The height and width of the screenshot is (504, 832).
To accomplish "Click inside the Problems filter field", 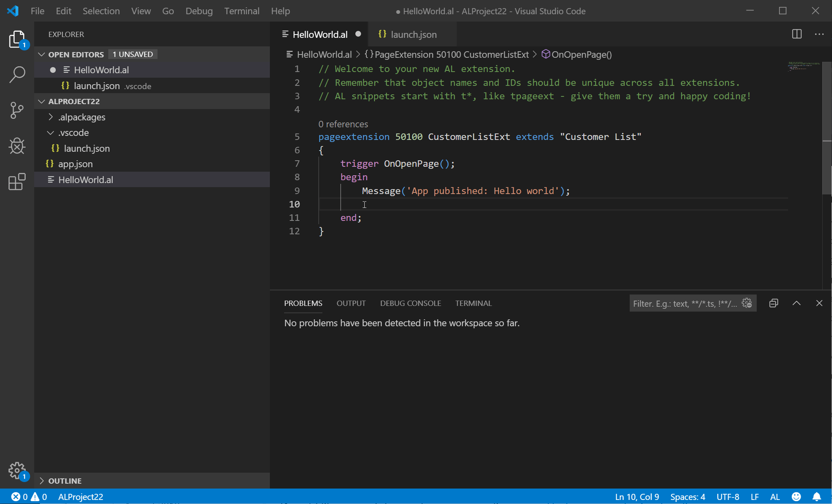I will pos(684,303).
